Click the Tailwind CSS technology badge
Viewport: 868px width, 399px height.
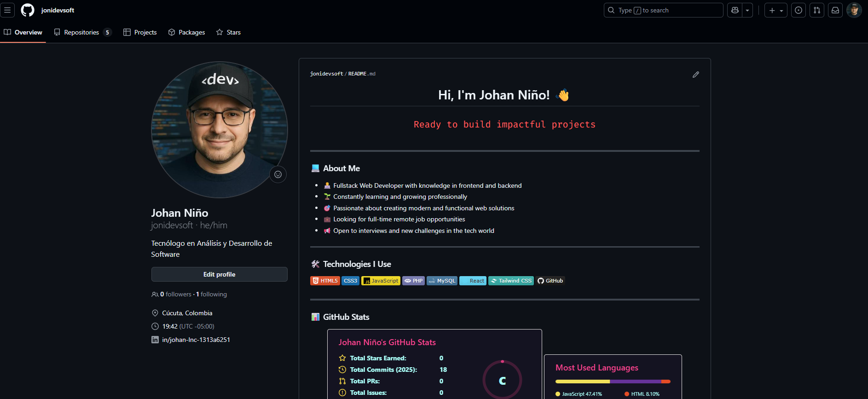511,281
